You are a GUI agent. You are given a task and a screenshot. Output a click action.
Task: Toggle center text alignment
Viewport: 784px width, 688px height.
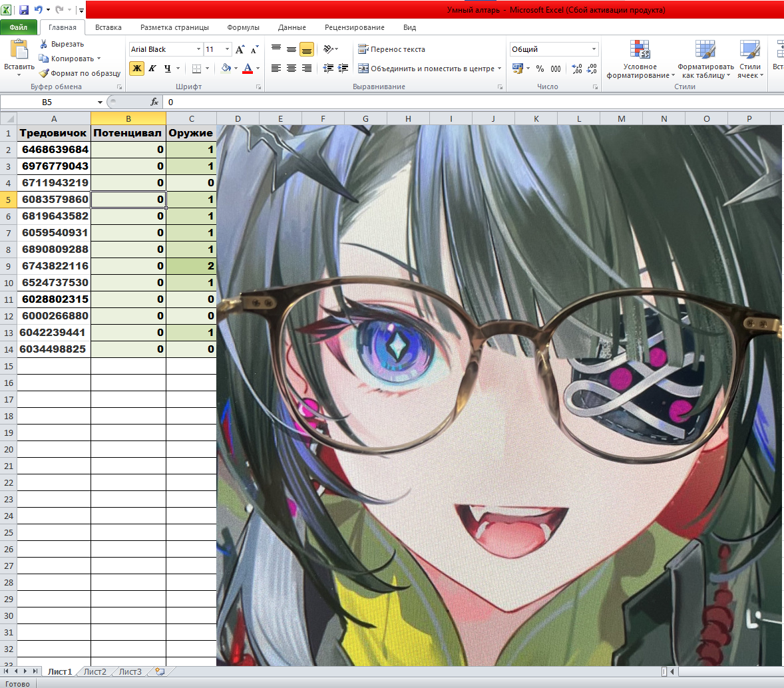coord(292,69)
